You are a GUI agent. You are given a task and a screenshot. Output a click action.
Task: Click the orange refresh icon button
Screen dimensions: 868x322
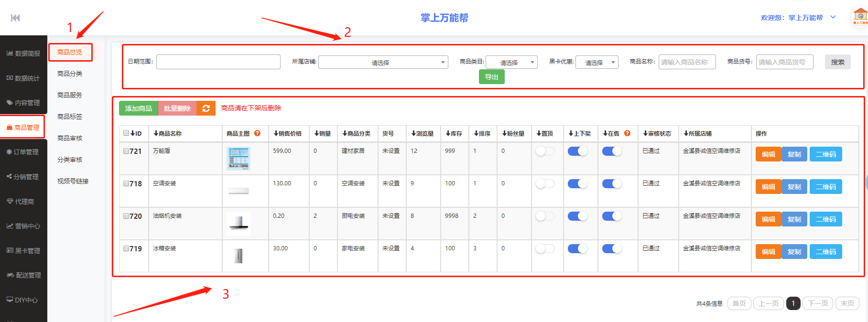point(206,108)
